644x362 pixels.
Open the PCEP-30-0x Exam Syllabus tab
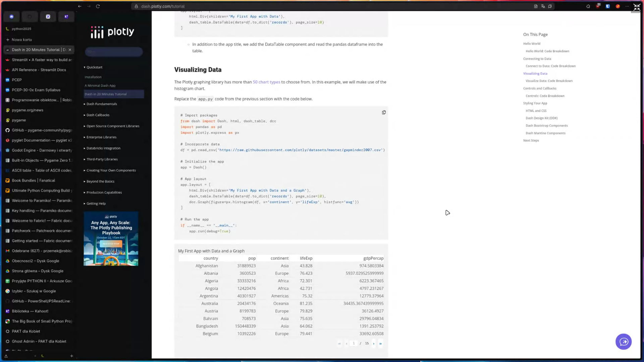[36, 90]
